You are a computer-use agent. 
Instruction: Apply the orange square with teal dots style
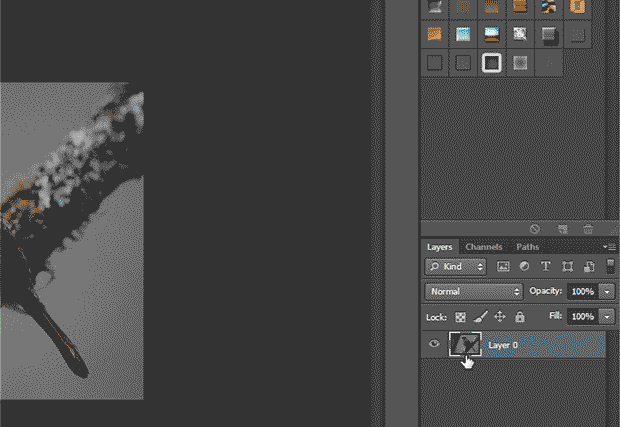pos(577,7)
